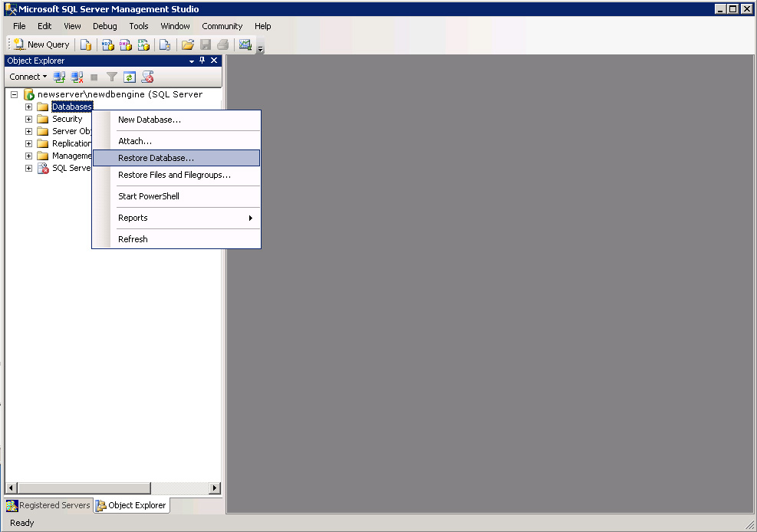757x532 pixels.
Task: Choose Attach... from context menu
Action: (176, 141)
